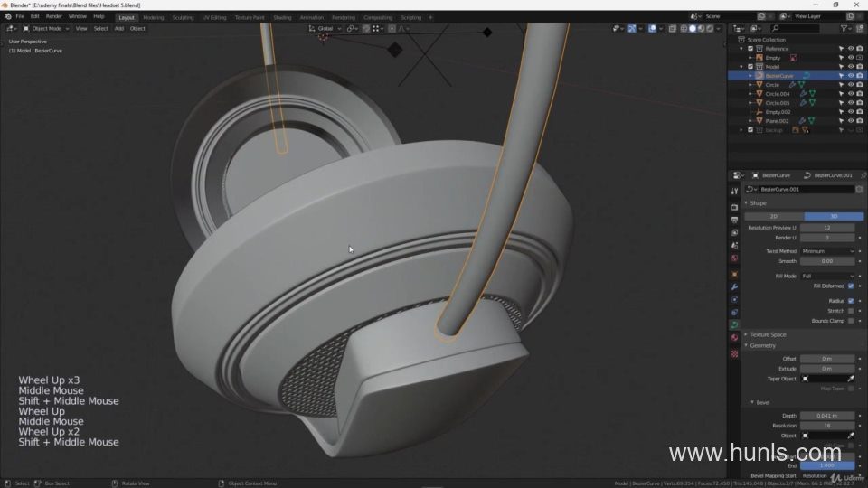Open the Window menu
Screen dimensions: 868x488
(x=77, y=17)
